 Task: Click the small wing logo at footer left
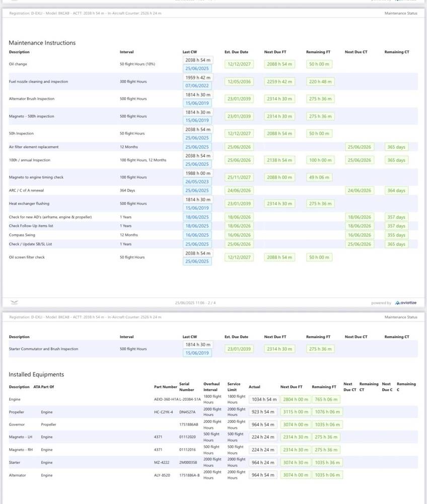(x=14, y=302)
